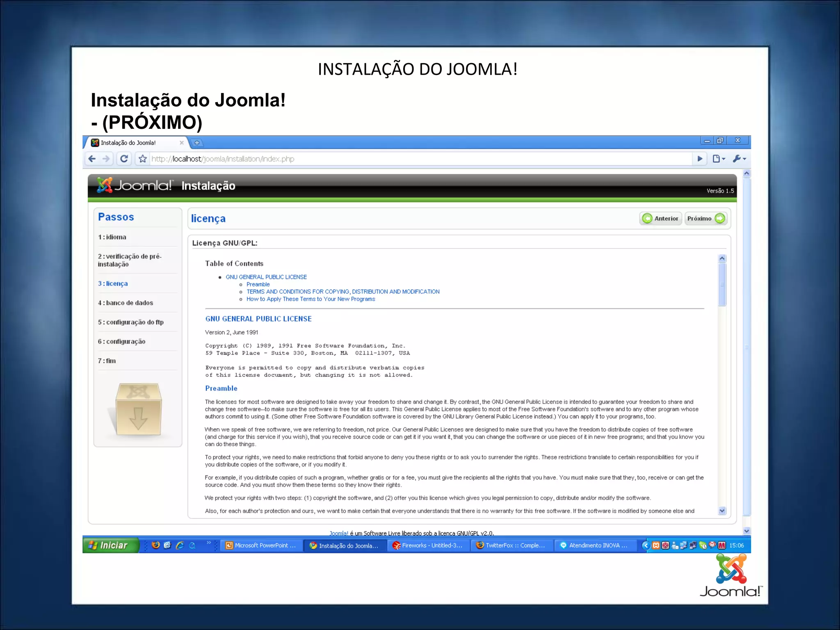Open How to Apply These Terms link
The width and height of the screenshot is (840, 630).
(311, 299)
